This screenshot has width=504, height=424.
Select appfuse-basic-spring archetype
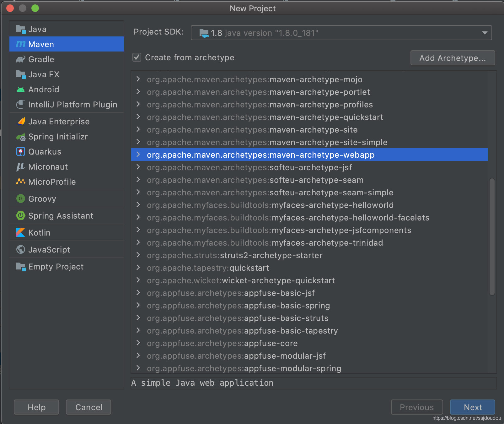pyautogui.click(x=309, y=306)
